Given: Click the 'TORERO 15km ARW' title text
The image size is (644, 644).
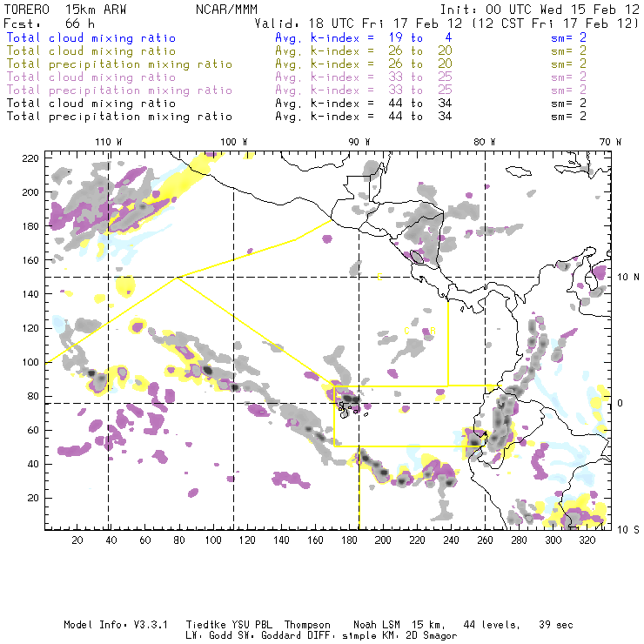Looking at the screenshot, I should (65, 10).
